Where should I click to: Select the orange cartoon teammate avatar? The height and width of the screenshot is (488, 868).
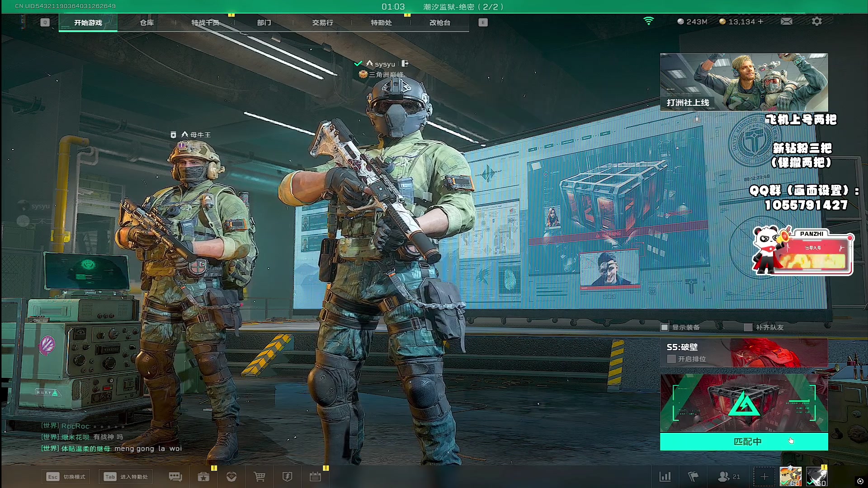click(x=790, y=477)
